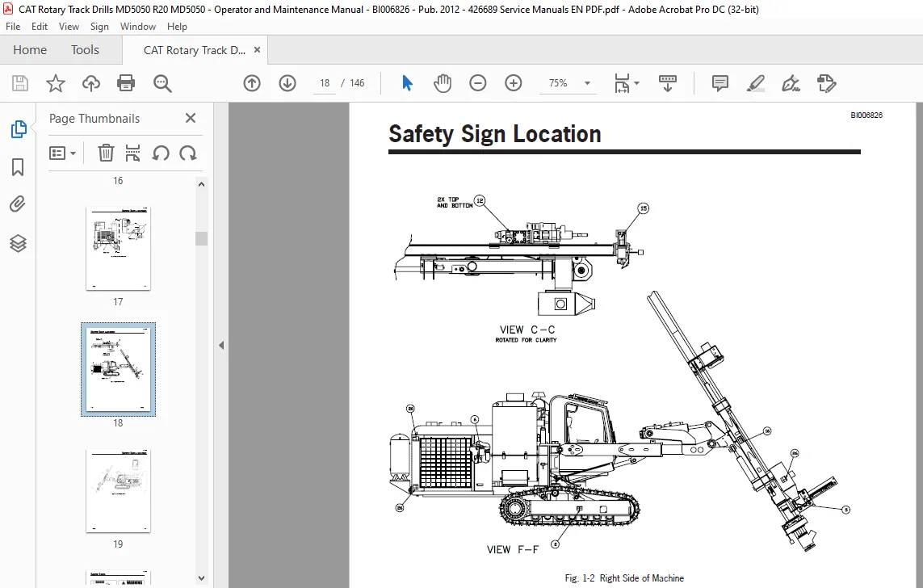
Task: Print the document
Action: point(126,83)
